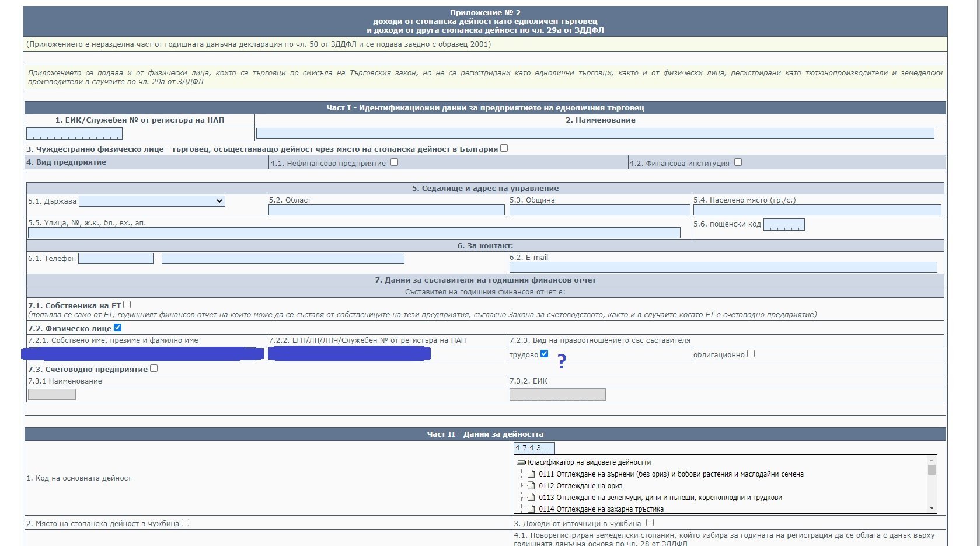Click the main activity code field 4743

click(x=533, y=448)
